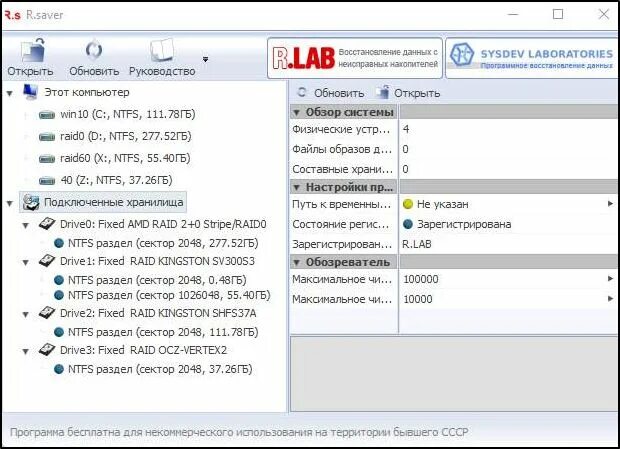Click the blue Зарегистрирована status dot
Screen dimensions: 620x449
pyautogui.click(x=408, y=224)
